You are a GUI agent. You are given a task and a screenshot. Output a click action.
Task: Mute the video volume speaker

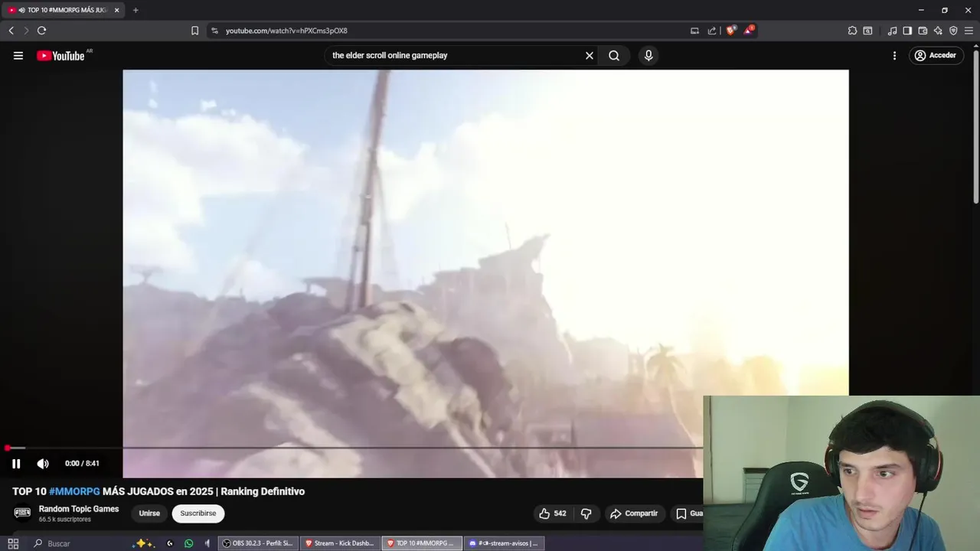pos(43,463)
